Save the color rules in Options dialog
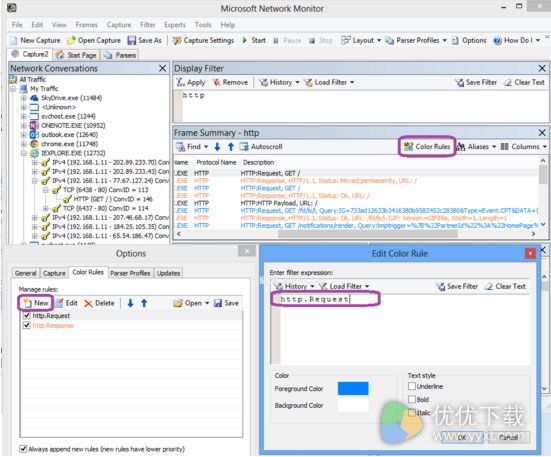The height and width of the screenshot is (457, 551). click(x=226, y=303)
